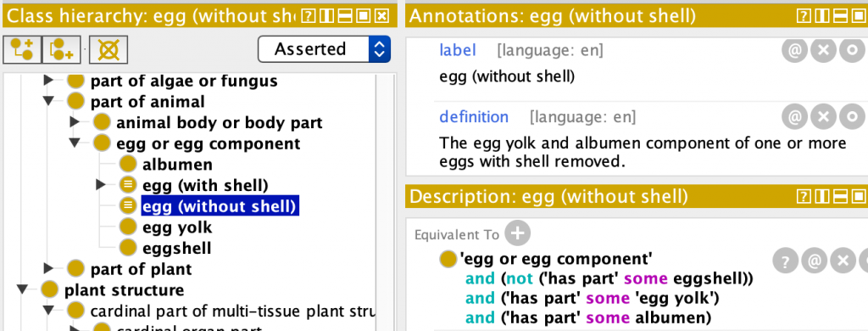Click the definition text about egg yolk

click(x=643, y=153)
